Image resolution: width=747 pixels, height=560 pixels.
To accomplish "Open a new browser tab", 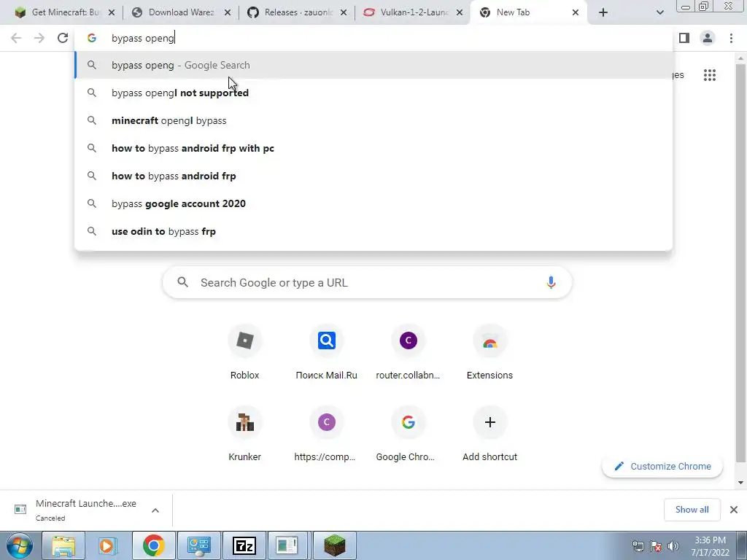I will (603, 12).
